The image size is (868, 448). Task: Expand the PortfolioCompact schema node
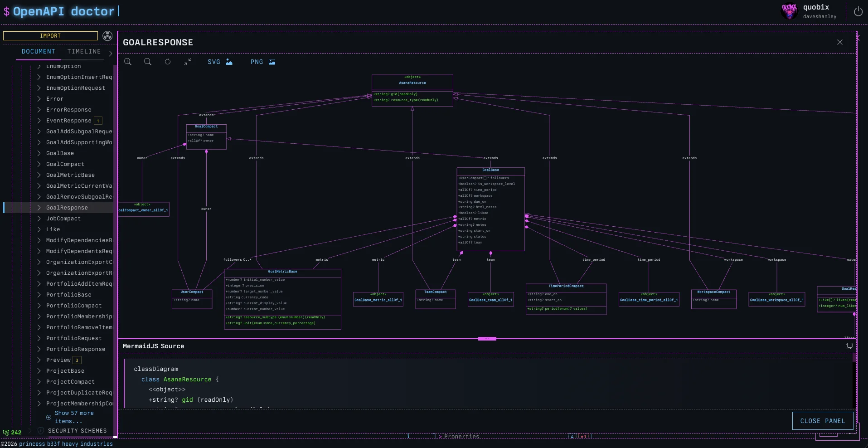pyautogui.click(x=39, y=306)
